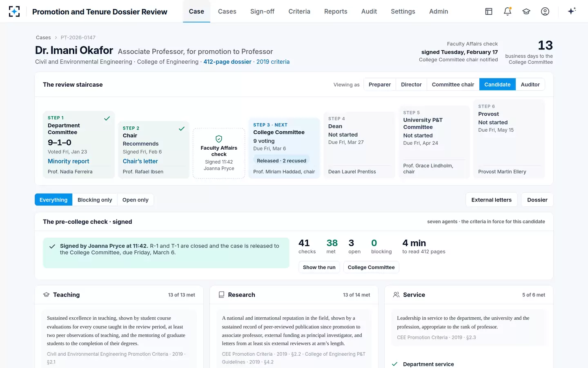The height and width of the screenshot is (368, 588).
Task: Open the 2019 criteria link
Action: (x=273, y=62)
